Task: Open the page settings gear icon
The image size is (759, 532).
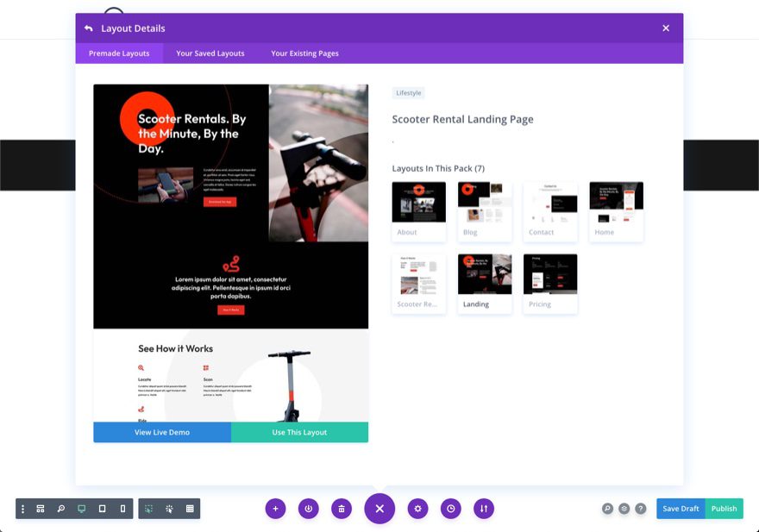Action: 417,509
